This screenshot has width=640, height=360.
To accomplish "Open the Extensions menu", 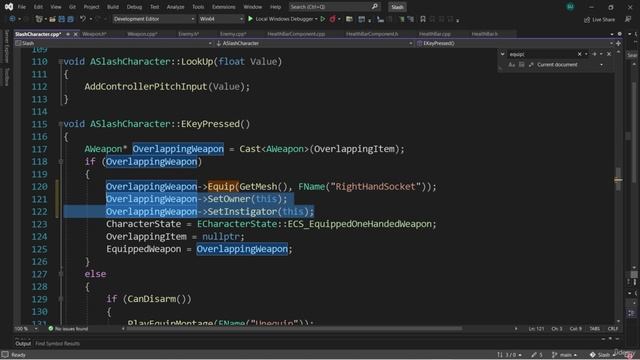I will pos(224,7).
